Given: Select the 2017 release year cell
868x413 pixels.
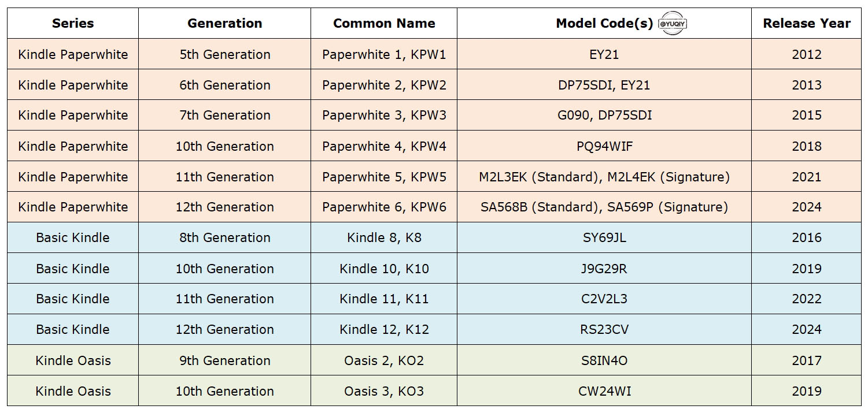Looking at the screenshot, I should 806,360.
